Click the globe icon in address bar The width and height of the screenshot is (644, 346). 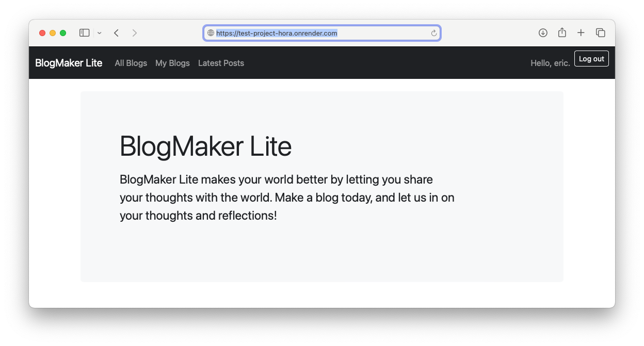211,33
